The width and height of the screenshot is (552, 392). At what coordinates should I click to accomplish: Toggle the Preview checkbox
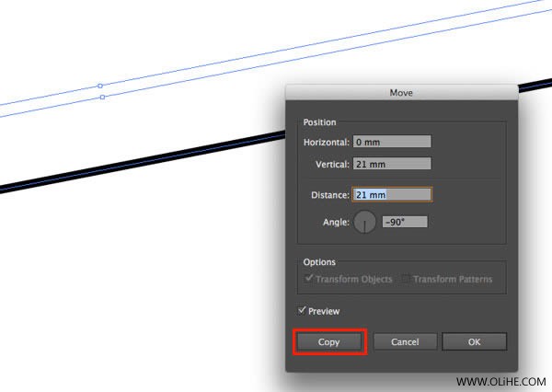[x=302, y=311]
